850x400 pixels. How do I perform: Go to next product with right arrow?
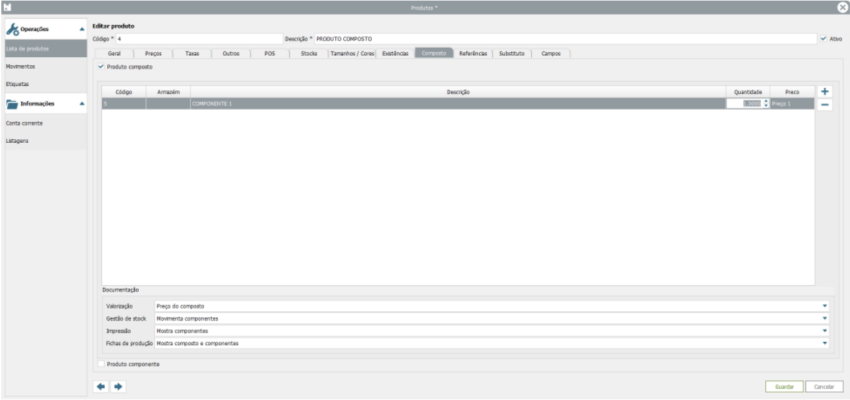click(x=118, y=385)
